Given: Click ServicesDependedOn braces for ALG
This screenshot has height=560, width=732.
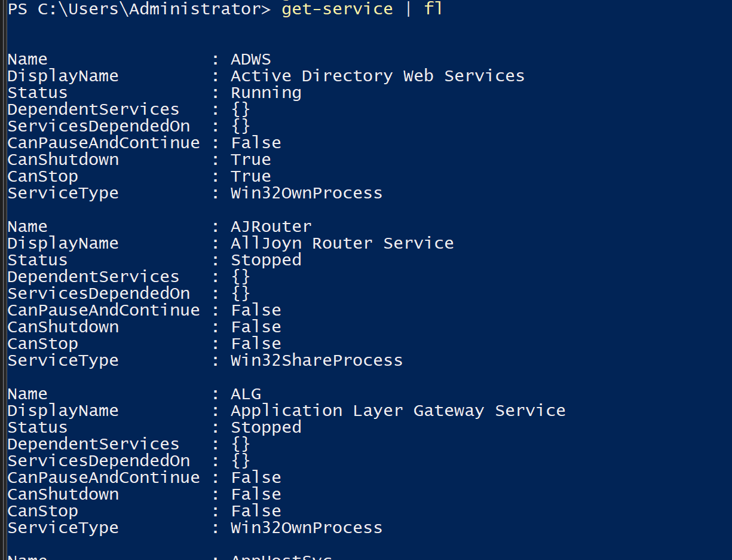Looking at the screenshot, I should tap(241, 461).
